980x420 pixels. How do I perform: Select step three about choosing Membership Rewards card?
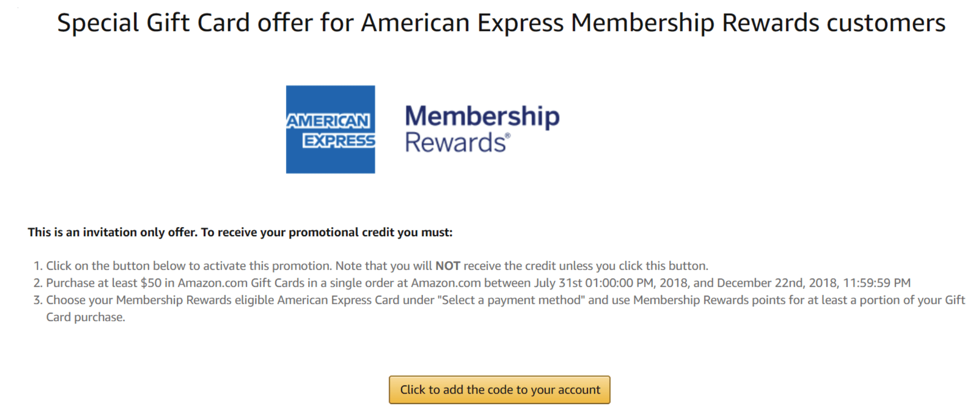(499, 308)
